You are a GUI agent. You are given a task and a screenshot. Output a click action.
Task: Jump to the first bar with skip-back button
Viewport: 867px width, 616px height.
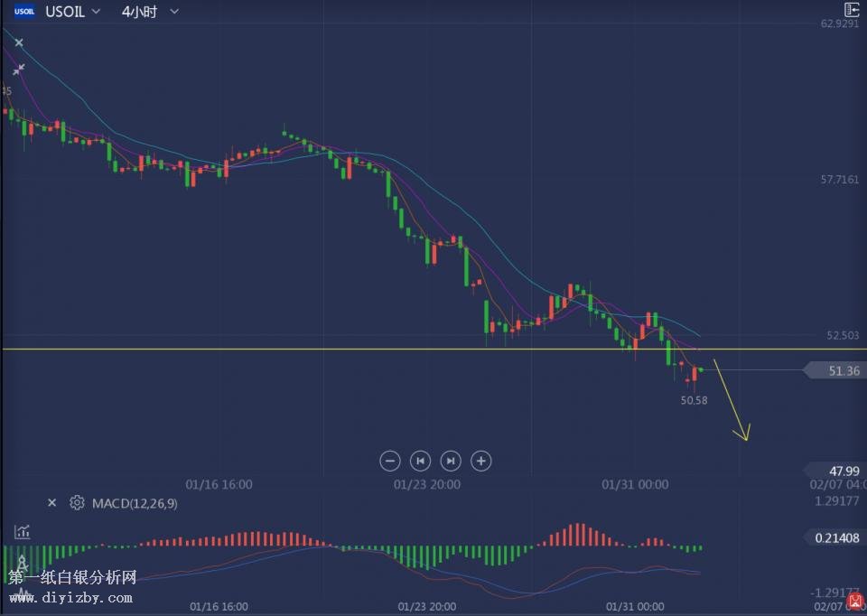click(x=420, y=461)
